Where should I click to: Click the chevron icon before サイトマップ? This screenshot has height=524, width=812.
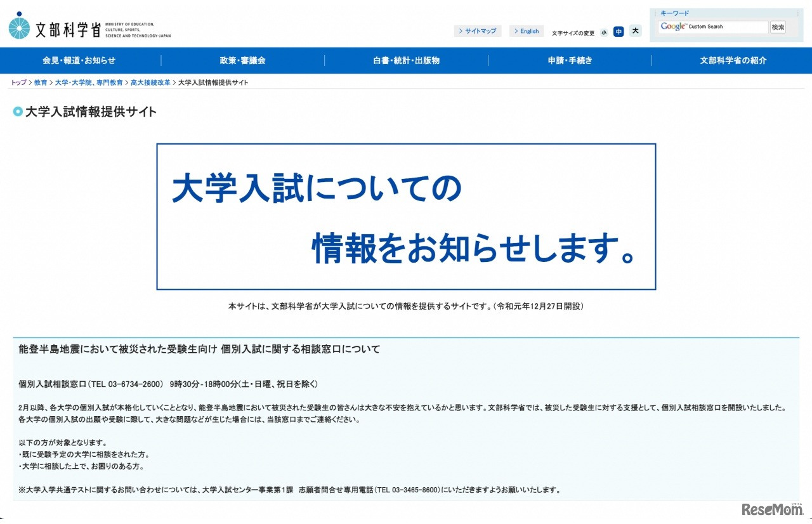[461, 30]
